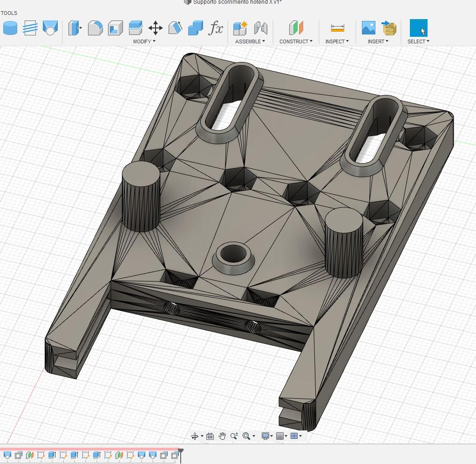This screenshot has height=464, width=476.
Task: Open the INSERT dropdown menu
Action: click(378, 41)
